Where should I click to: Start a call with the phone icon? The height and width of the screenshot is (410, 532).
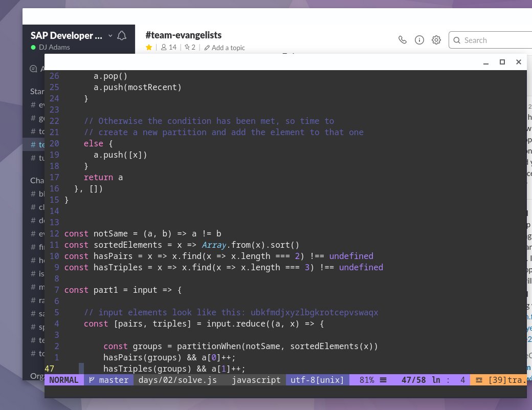click(403, 40)
